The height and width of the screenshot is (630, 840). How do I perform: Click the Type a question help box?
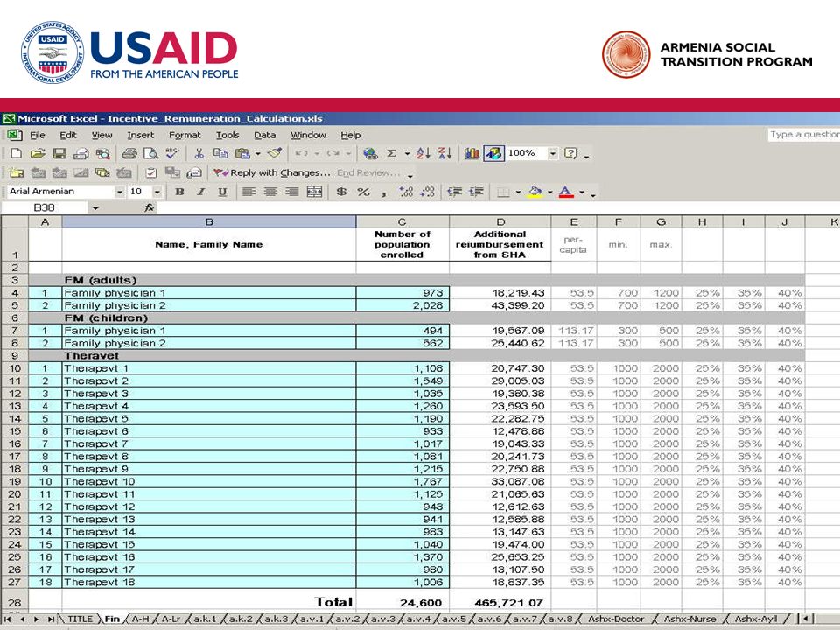(x=803, y=135)
